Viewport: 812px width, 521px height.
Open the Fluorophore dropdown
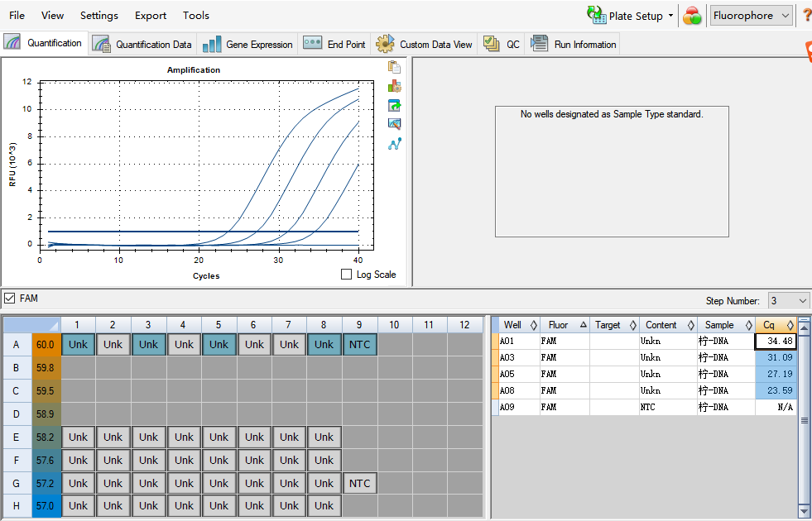[x=752, y=16]
